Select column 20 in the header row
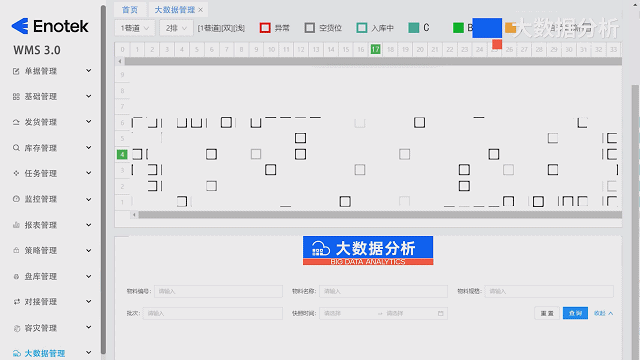Viewport: 640px width, 360px height. coord(420,49)
